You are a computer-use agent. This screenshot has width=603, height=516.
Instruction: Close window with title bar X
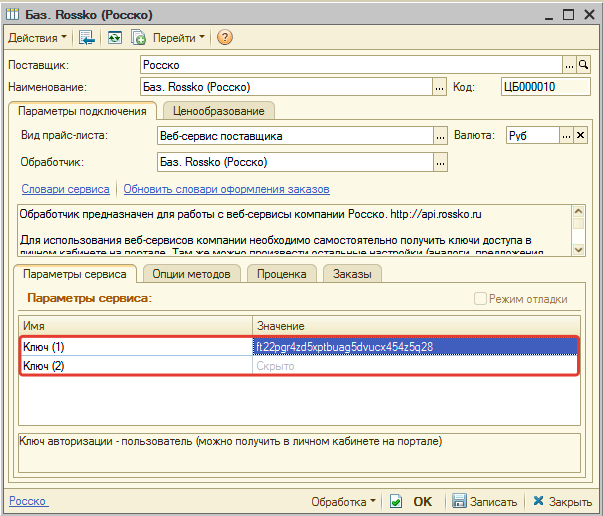(x=589, y=15)
